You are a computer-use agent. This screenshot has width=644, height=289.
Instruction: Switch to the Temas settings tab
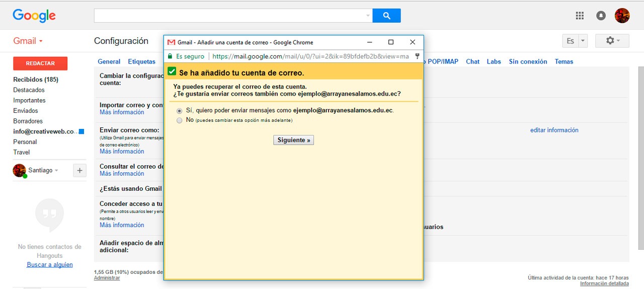(x=564, y=61)
